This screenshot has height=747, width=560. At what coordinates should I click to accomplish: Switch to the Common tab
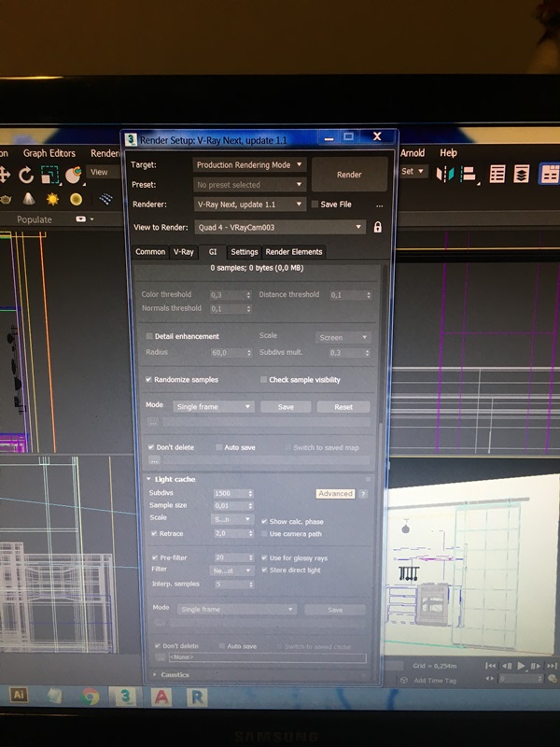(x=150, y=251)
